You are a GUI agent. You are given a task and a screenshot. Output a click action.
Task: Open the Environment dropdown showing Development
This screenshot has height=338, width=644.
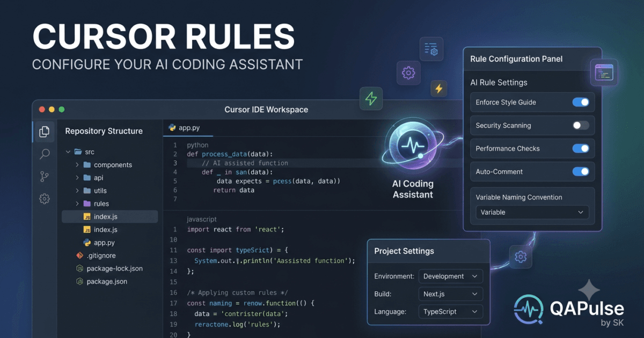point(450,276)
